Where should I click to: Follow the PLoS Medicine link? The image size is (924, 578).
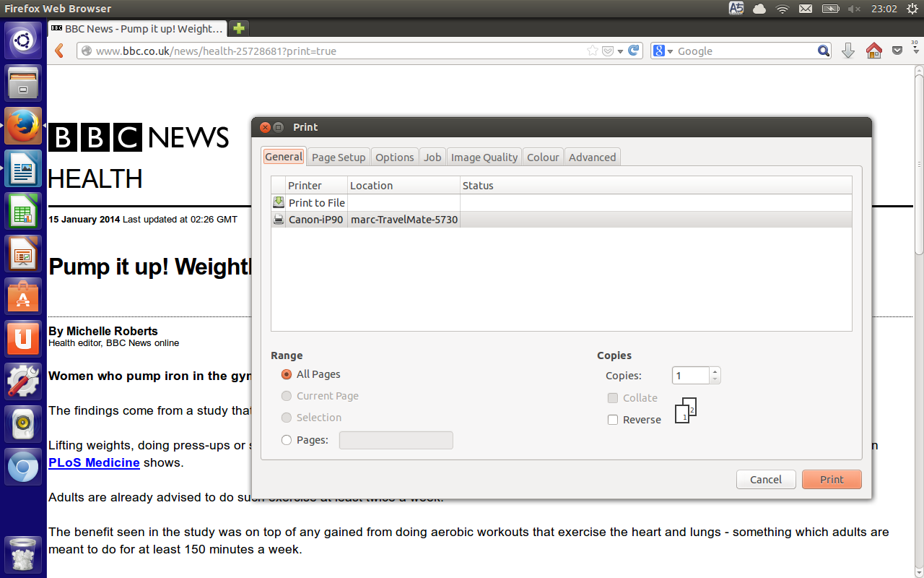94,462
